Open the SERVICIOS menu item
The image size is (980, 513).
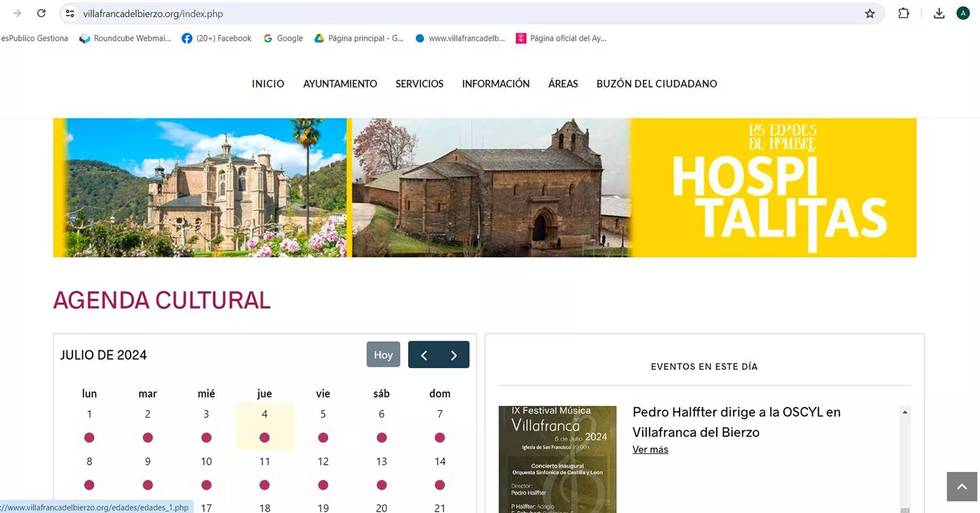[419, 84]
